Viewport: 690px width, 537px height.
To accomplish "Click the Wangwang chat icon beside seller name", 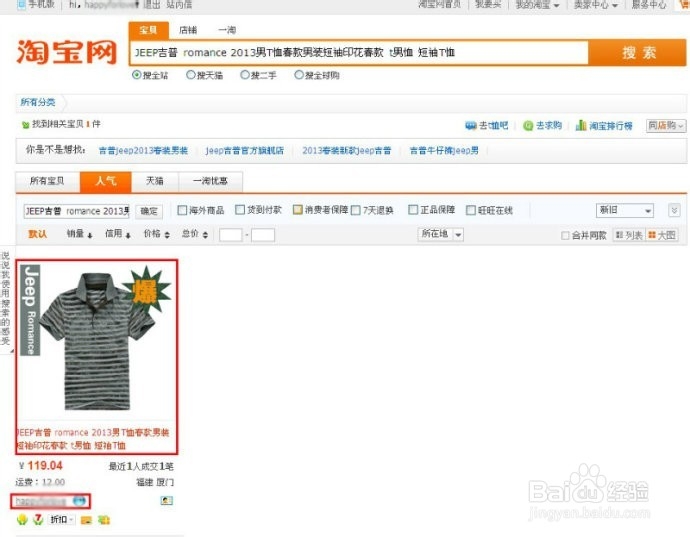I will [x=80, y=501].
